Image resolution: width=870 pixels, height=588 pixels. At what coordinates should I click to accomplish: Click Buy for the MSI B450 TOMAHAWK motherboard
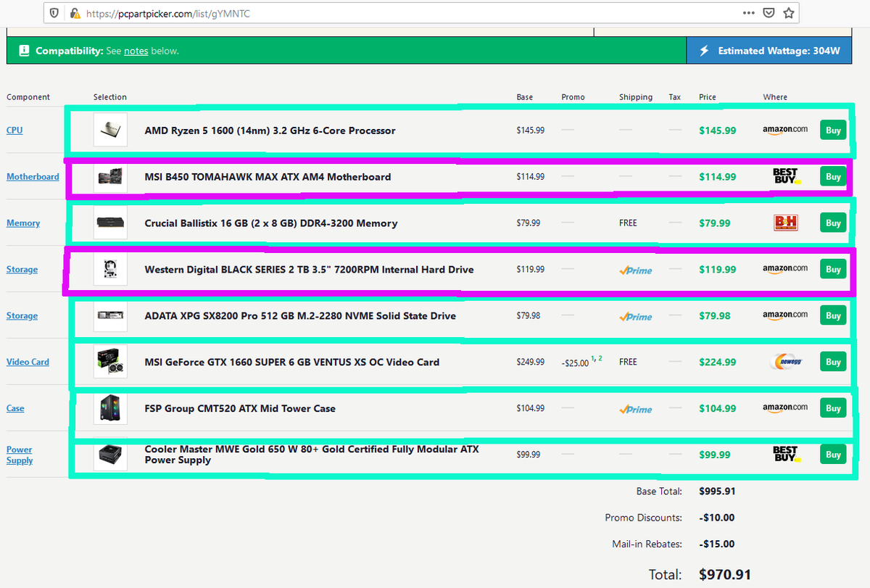[x=833, y=177]
